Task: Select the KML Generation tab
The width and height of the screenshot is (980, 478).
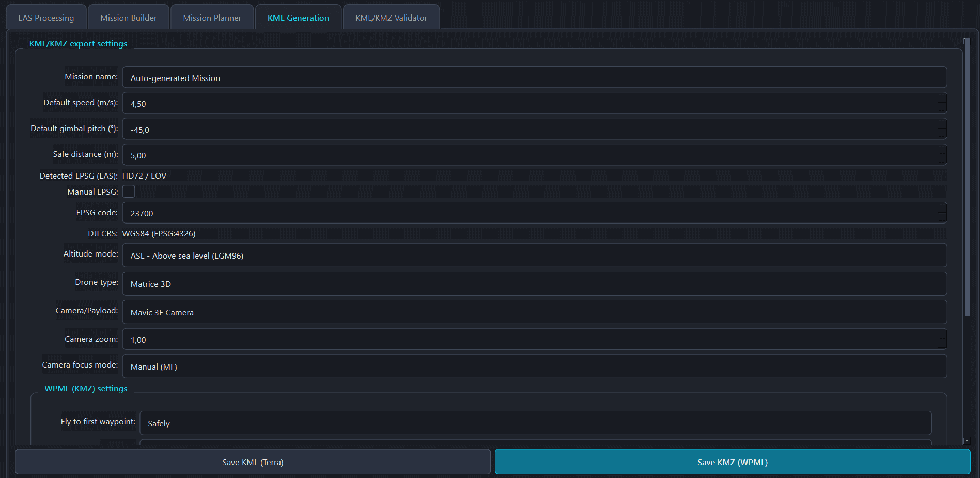Action: (x=298, y=18)
